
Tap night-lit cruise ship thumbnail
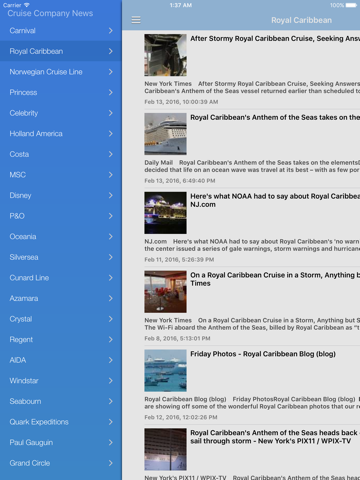[x=165, y=213]
